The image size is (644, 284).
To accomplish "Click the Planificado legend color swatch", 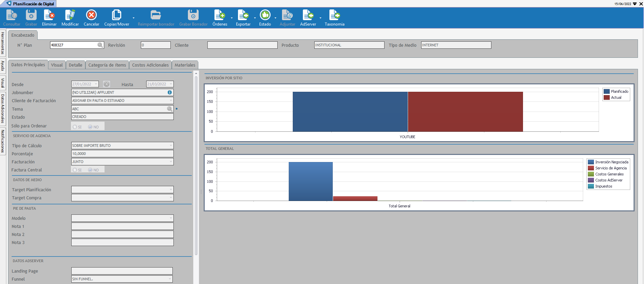I will 607,91.
